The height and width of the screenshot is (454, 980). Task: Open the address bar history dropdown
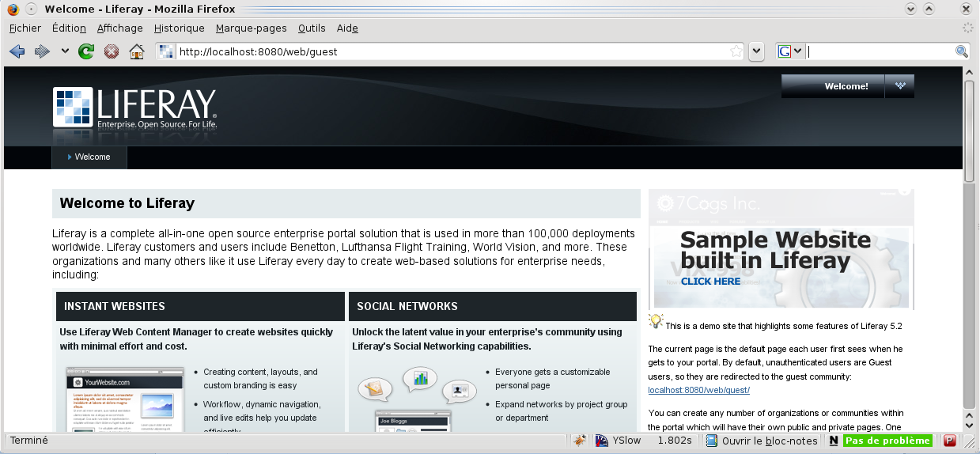point(756,51)
